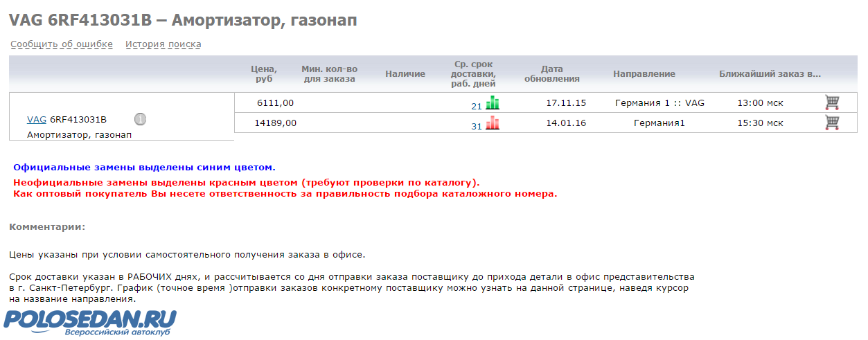The width and height of the screenshot is (868, 340).
Task: Add the 6111,00 offer to cart
Action: pos(832,102)
